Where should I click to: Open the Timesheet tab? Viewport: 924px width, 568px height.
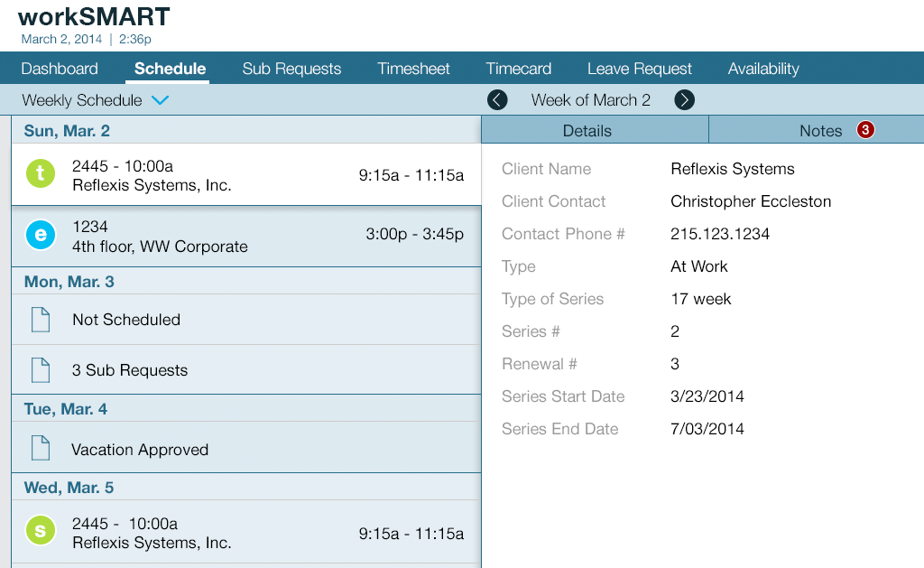tap(413, 69)
